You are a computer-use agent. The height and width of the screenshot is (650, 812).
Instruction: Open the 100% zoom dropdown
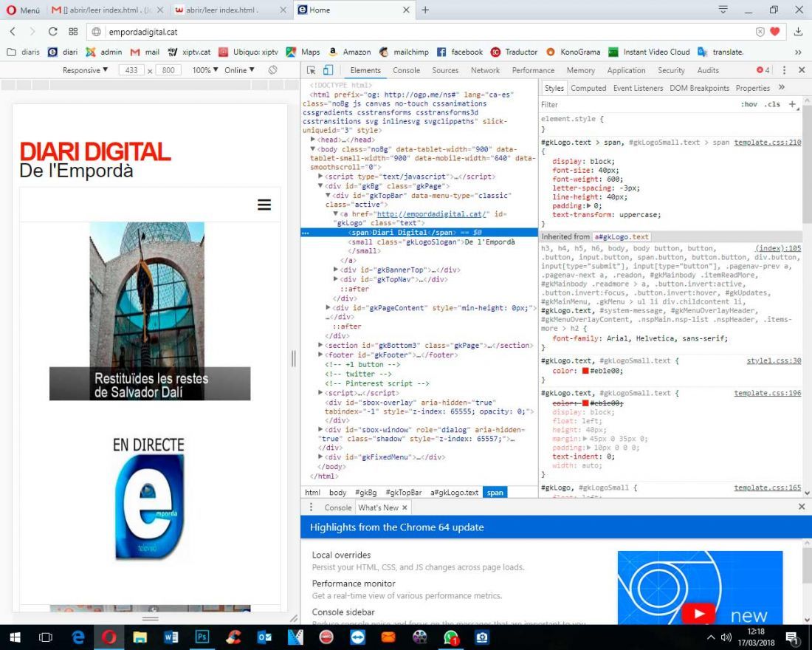205,70
